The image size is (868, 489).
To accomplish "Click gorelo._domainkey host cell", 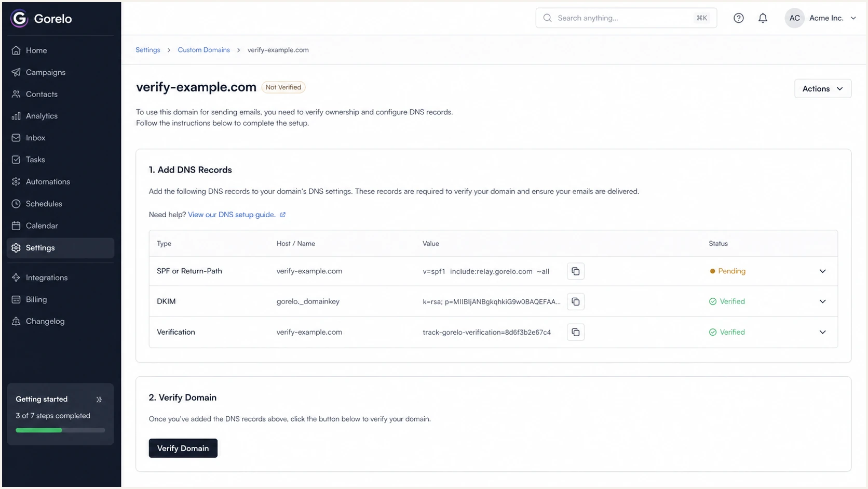I will point(308,301).
